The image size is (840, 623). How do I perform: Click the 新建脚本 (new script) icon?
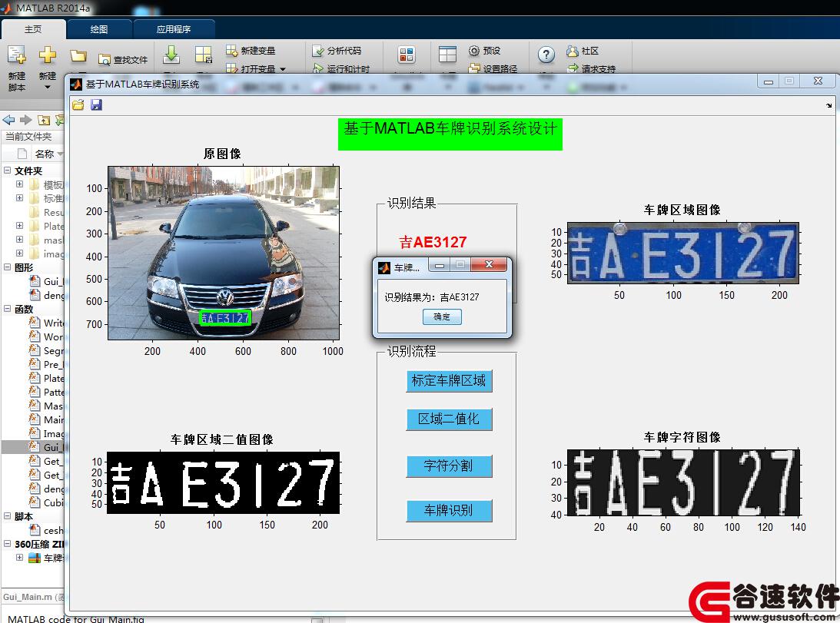(x=17, y=55)
